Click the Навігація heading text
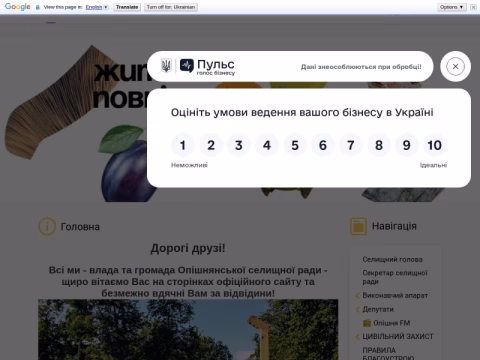The height and width of the screenshot is (360, 480). pyautogui.click(x=394, y=226)
